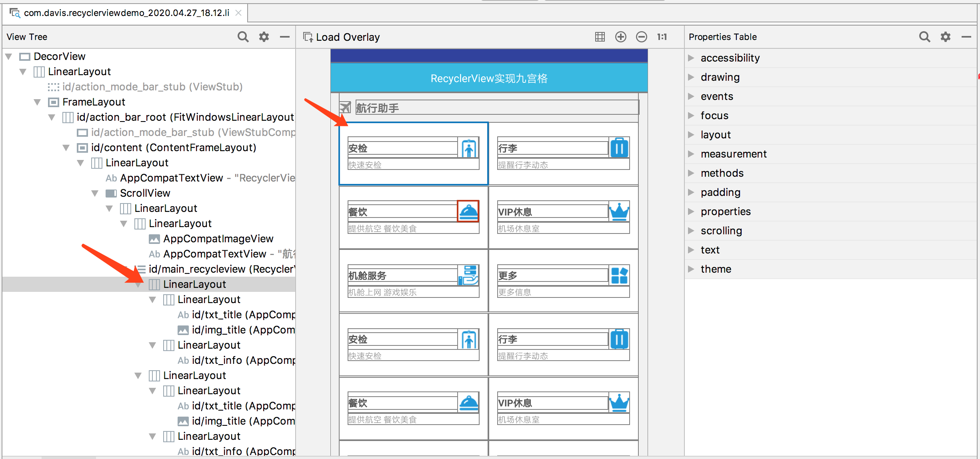Close the recyclerviewdemo capture tab
This screenshot has height=459, width=980.
[238, 13]
